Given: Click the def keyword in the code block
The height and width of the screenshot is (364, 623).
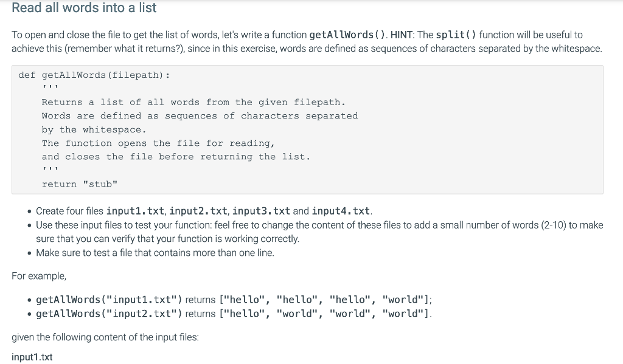Looking at the screenshot, I should point(27,75).
